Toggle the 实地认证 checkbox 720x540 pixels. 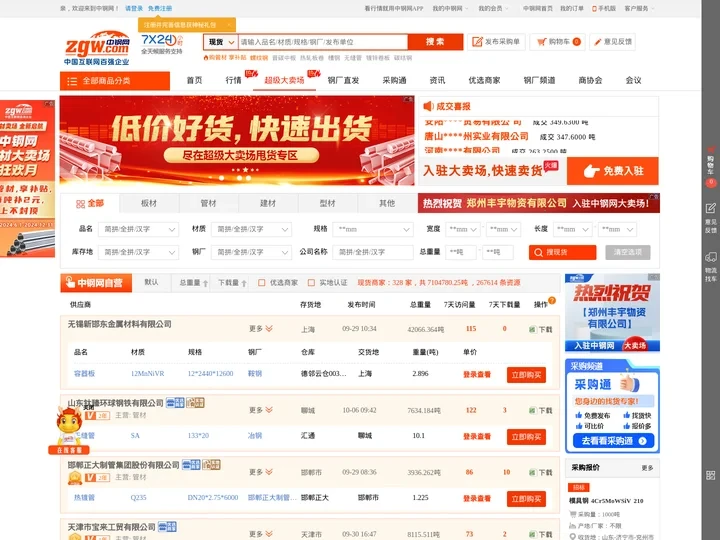[311, 283]
